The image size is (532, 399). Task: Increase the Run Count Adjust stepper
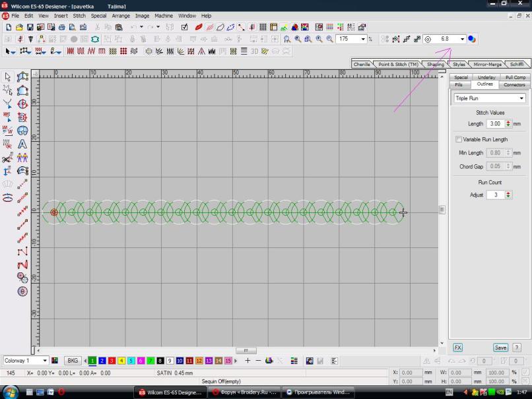click(508, 193)
